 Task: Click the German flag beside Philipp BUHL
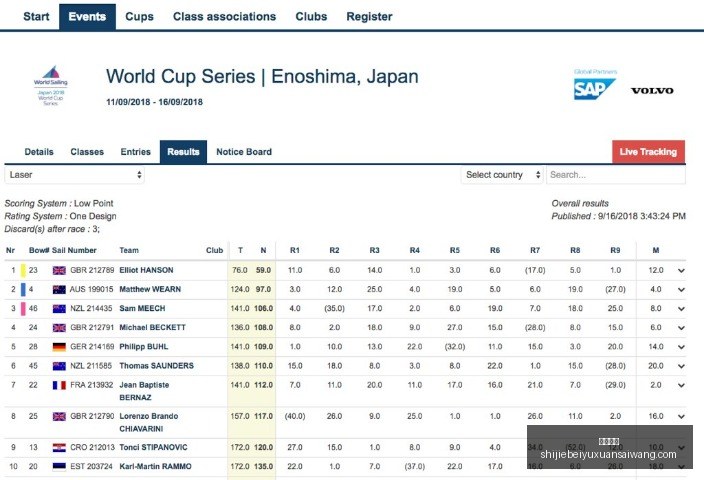point(59,347)
